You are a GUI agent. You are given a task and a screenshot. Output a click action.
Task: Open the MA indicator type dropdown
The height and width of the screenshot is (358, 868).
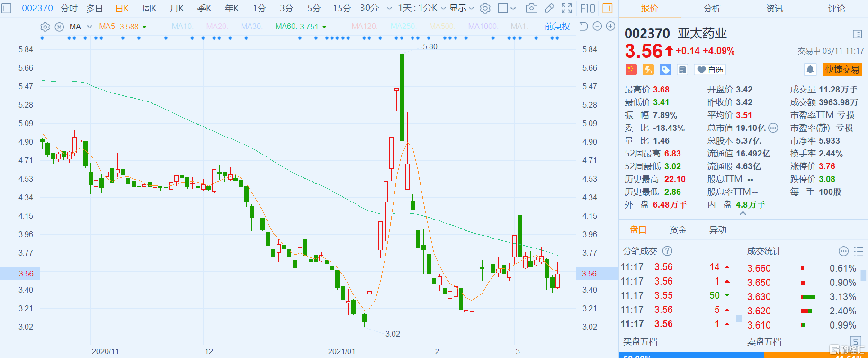(89, 27)
